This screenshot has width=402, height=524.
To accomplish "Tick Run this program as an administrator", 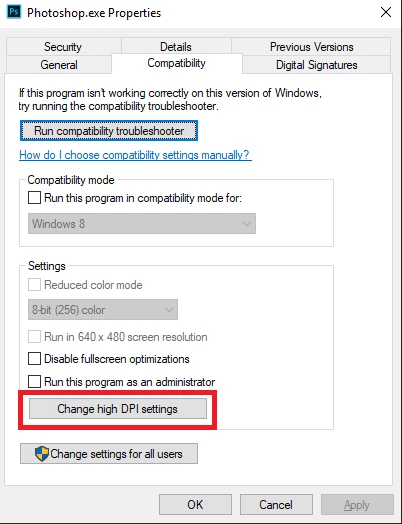I will [x=34, y=382].
